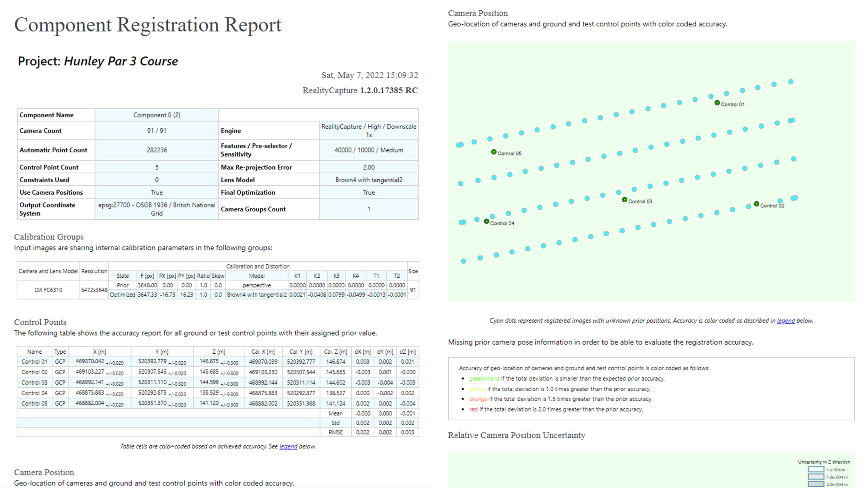Click 'Control 05' row name in table

tap(34, 403)
